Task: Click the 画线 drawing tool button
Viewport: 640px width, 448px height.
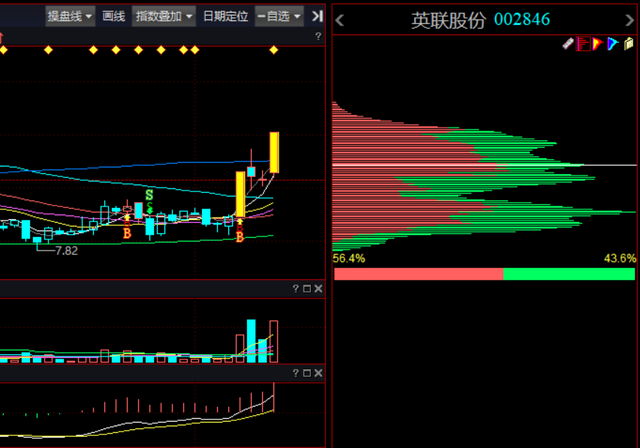Action: coord(113,16)
